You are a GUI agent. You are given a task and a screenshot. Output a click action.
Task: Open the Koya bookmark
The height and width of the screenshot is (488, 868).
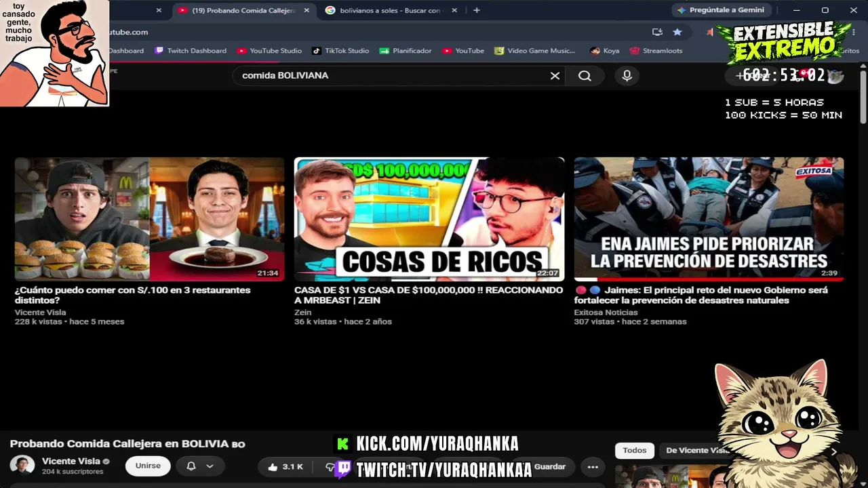pos(605,51)
